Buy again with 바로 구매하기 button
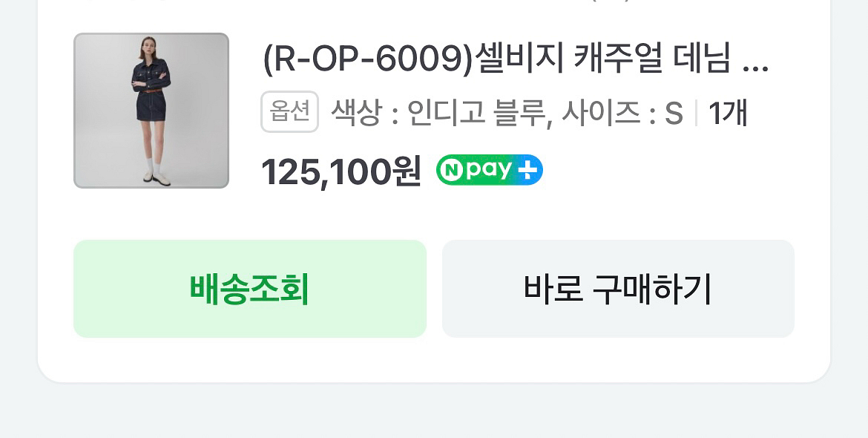The image size is (868, 438). 618,289
